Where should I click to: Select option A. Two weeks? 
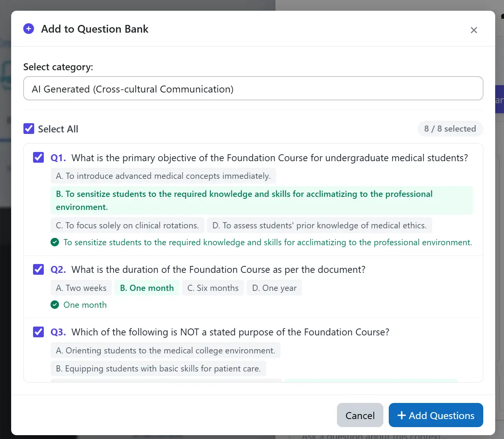click(81, 288)
